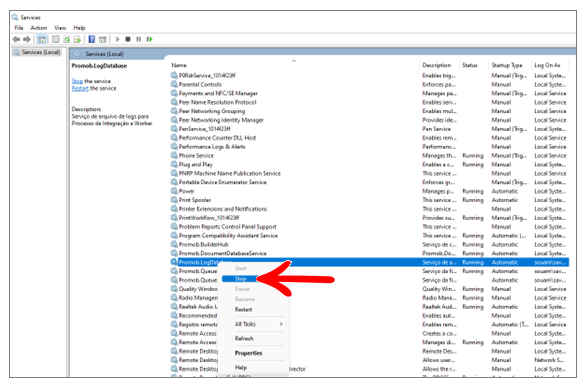Click the Refresh toolbar icon
This screenshot has width=585, height=391.
pyautogui.click(x=66, y=39)
